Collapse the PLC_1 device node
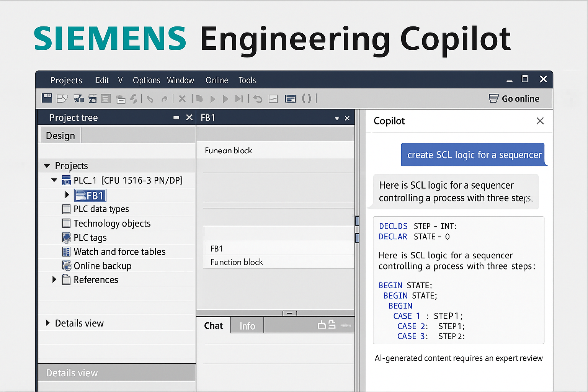Image resolution: width=588 pixels, height=392 pixels. point(54,180)
